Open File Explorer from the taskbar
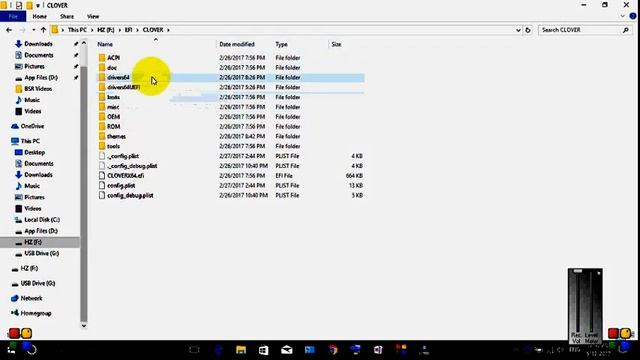The image size is (640, 360). [x=241, y=350]
